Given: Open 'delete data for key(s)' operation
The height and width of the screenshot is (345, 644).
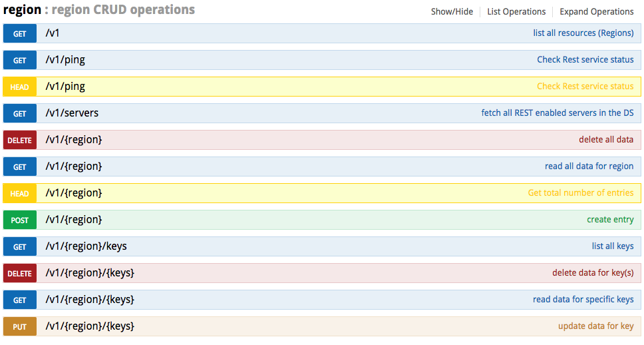Looking at the screenshot, I should [x=593, y=273].
